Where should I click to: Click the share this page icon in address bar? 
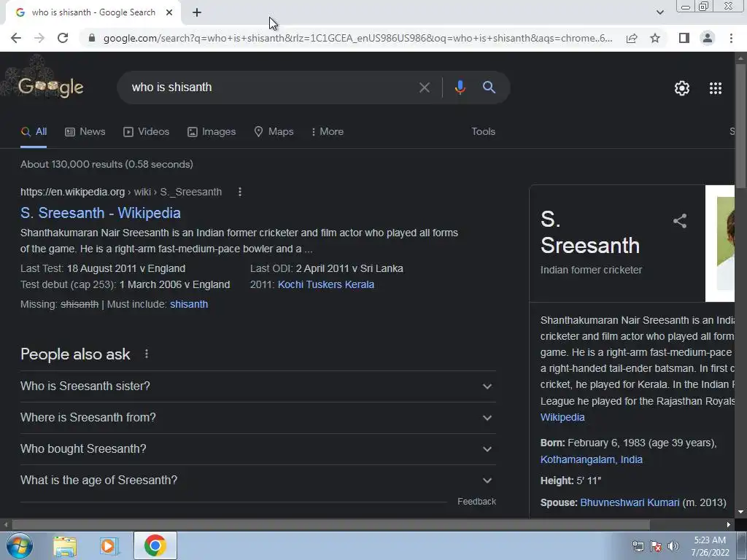click(x=632, y=38)
